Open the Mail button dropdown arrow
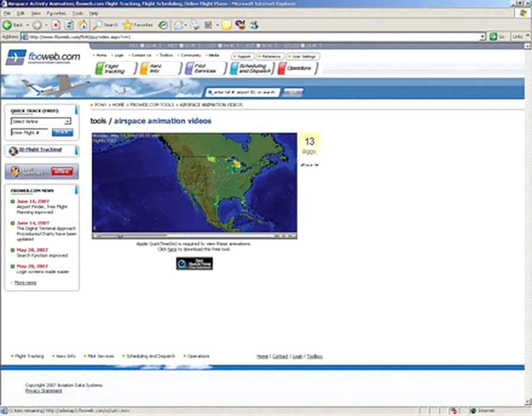Viewport: 532px width, 416px height. tap(185, 25)
